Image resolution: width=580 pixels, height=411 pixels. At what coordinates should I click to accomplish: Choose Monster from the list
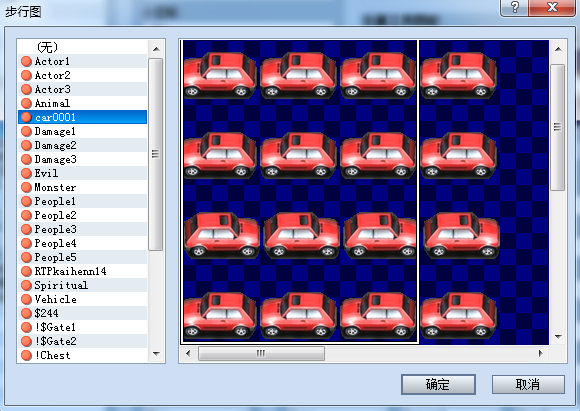click(x=82, y=187)
